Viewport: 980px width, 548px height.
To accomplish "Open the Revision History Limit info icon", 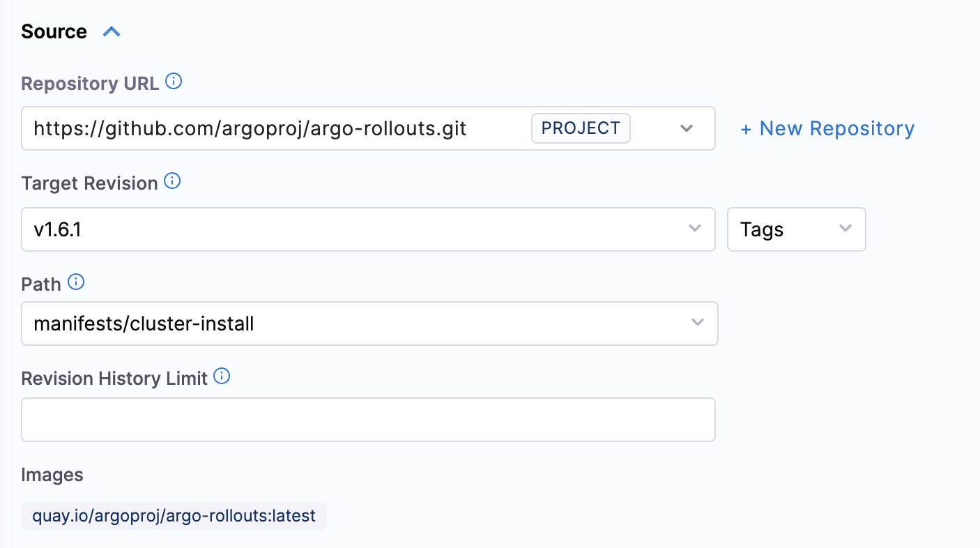I will 222,377.
